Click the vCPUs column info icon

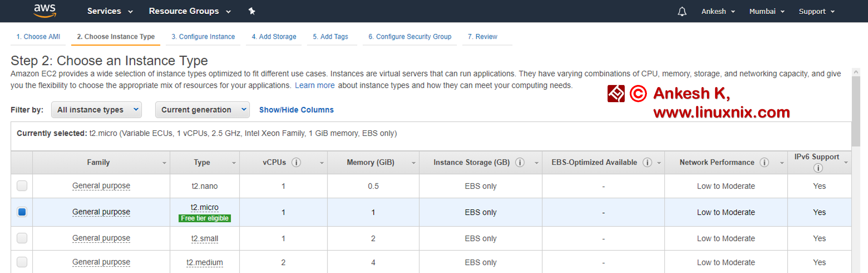(296, 162)
